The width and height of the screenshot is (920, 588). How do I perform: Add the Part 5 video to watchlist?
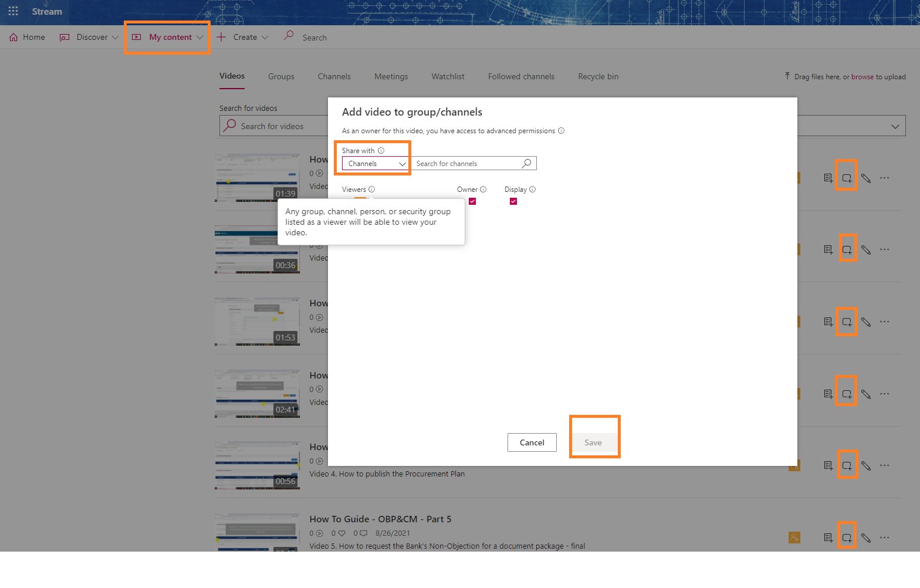[828, 538]
